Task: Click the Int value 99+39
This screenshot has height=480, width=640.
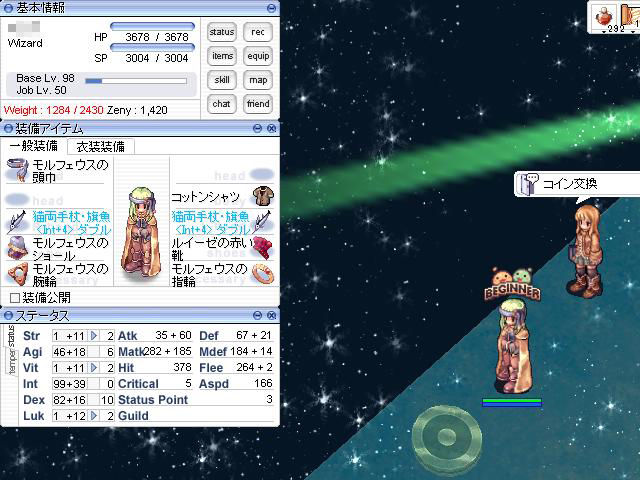Action: click(69, 384)
